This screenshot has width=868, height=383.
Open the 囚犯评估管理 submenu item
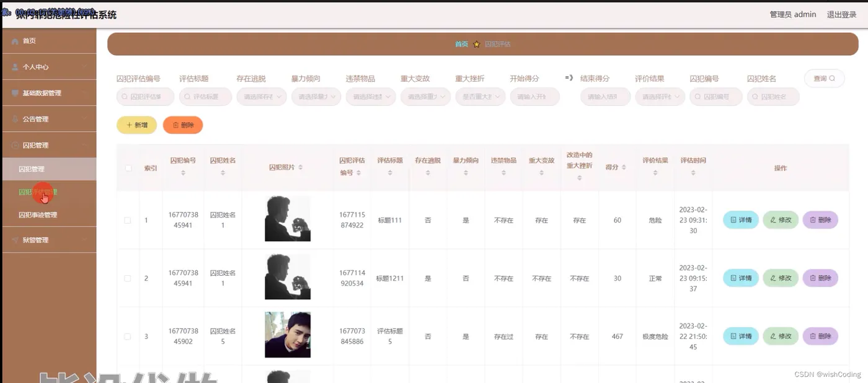tap(49, 192)
